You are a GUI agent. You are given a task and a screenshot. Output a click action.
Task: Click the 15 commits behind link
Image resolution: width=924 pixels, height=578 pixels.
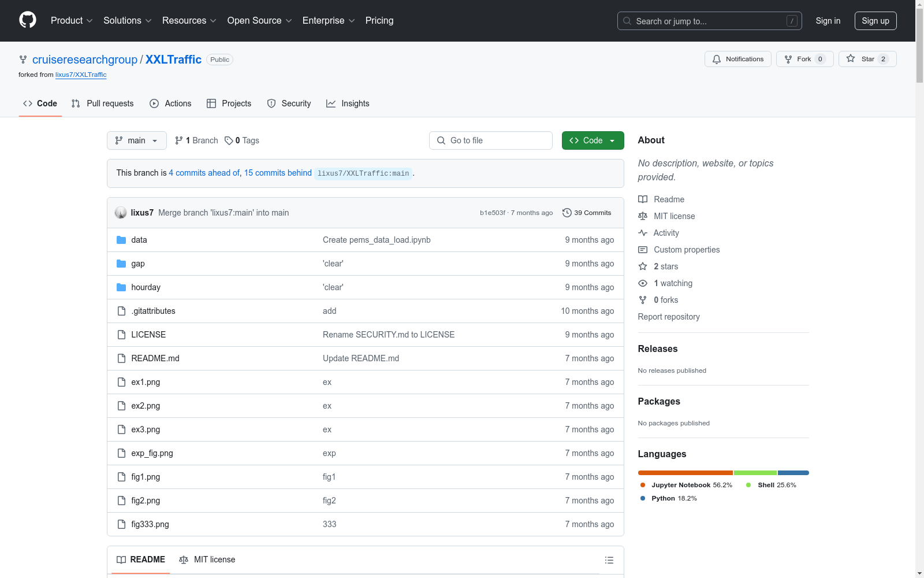[x=278, y=173]
